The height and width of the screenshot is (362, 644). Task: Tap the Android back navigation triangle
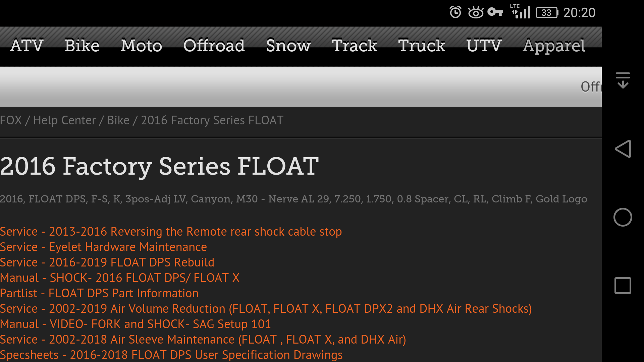[x=623, y=149]
